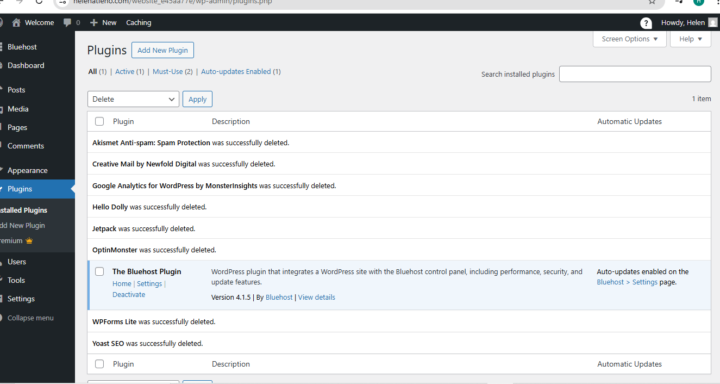
Task: Click the Yoast SEO deleted notice
Action: pos(147,343)
